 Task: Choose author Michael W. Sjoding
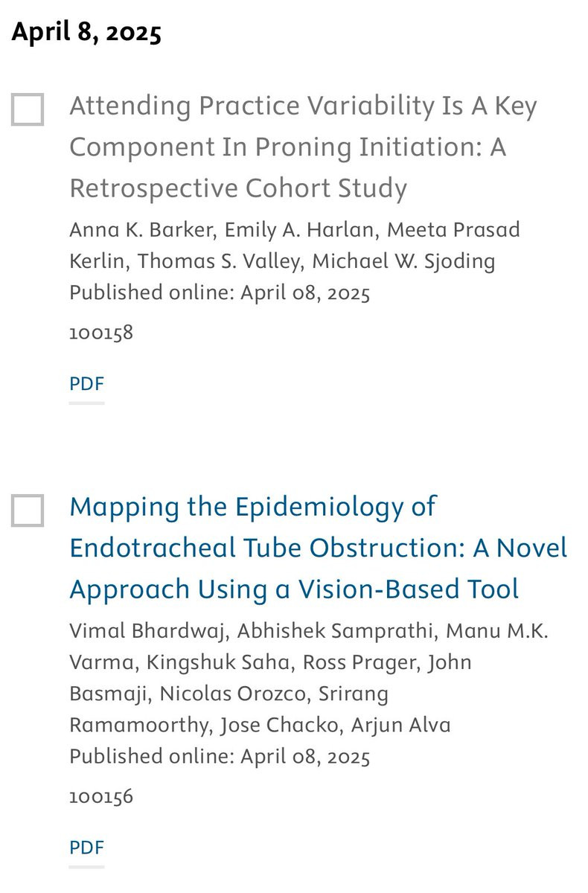[403, 262]
